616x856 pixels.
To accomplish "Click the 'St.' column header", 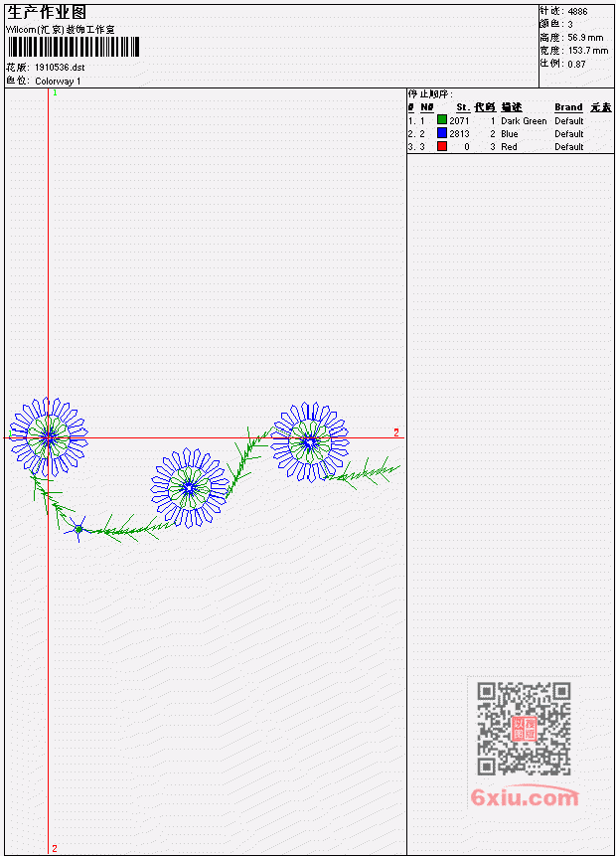I will click(463, 107).
